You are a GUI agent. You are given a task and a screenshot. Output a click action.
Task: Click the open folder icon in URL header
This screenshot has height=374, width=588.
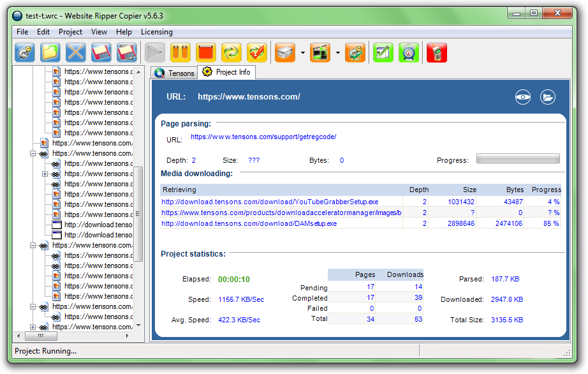coord(548,97)
